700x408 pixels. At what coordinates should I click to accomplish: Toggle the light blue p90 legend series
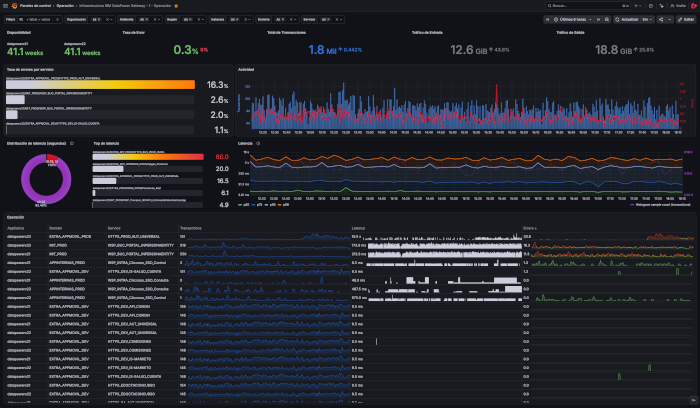pyautogui.click(x=270, y=205)
